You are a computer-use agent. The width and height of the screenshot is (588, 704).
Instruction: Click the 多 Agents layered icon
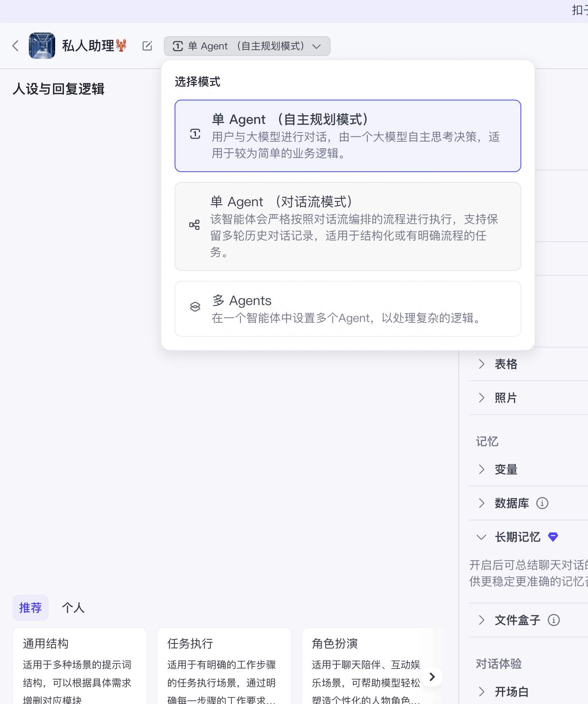pyautogui.click(x=195, y=307)
